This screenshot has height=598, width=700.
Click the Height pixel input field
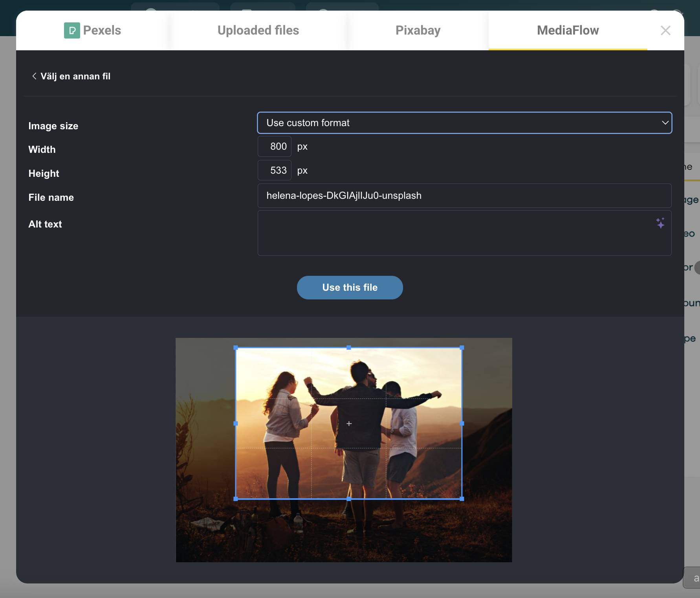point(275,171)
